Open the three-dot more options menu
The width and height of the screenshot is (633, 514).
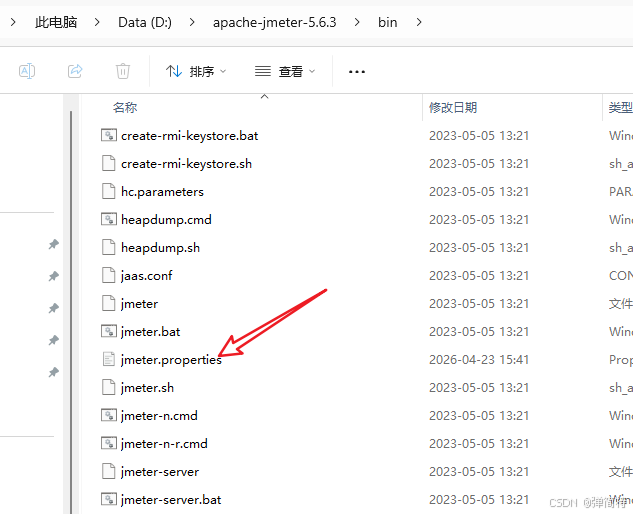pos(357,72)
